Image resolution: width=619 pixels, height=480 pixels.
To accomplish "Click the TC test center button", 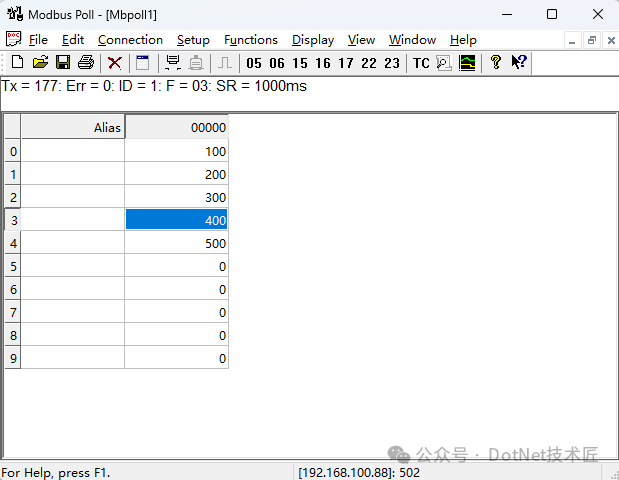I will [421, 63].
